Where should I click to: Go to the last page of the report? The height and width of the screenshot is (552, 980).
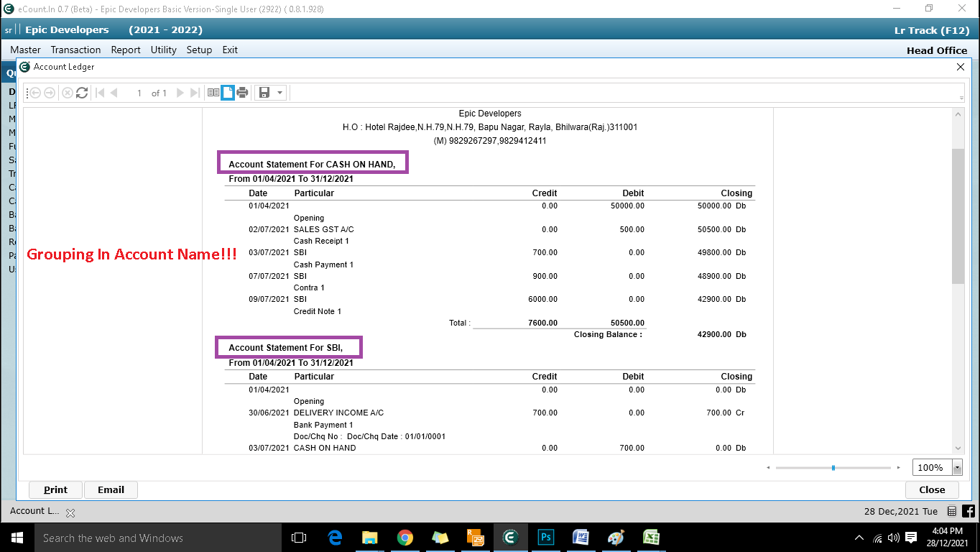(195, 93)
